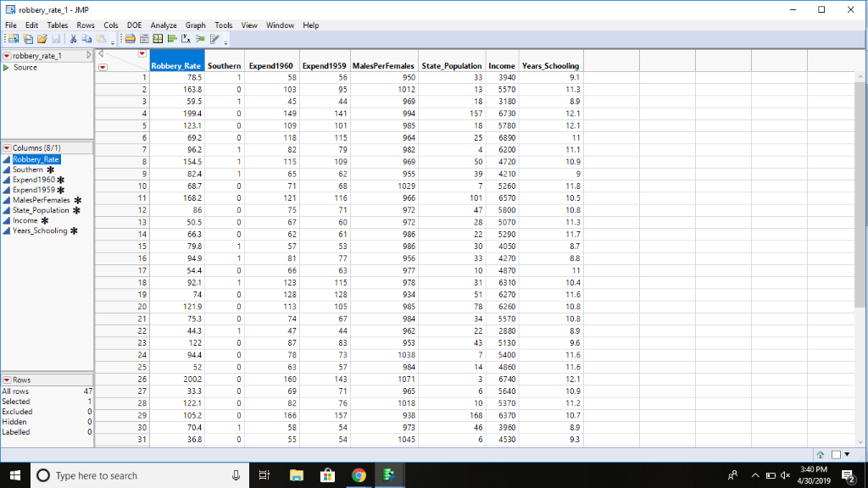The width and height of the screenshot is (868, 488).
Task: Open the Formula editor pencil icon
Action: click(214, 39)
